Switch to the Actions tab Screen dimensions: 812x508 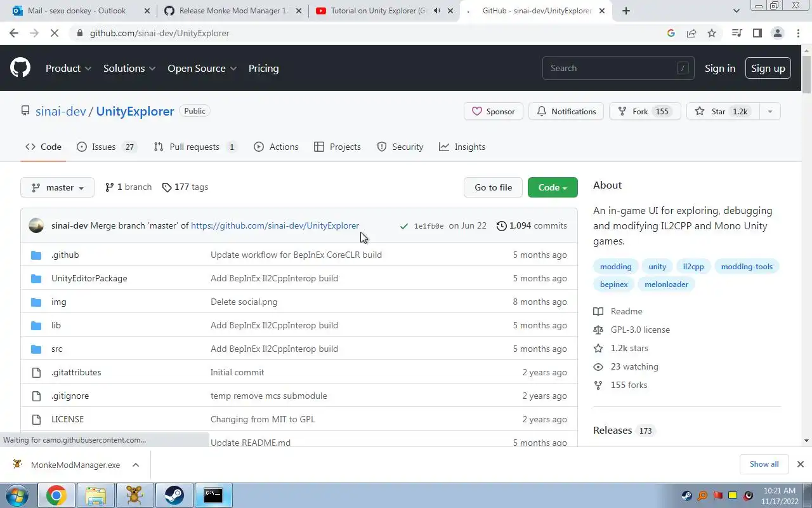click(276, 147)
